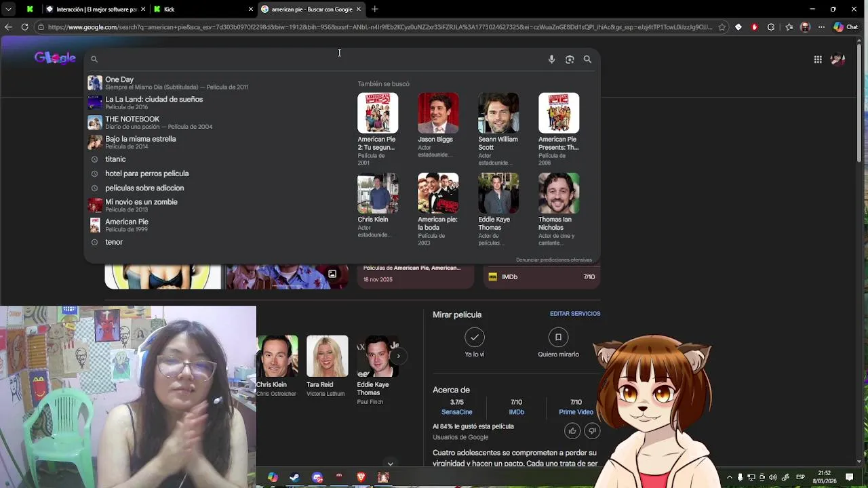Image resolution: width=868 pixels, height=488 pixels.
Task: Click the thumbs up like button
Action: (x=572, y=430)
